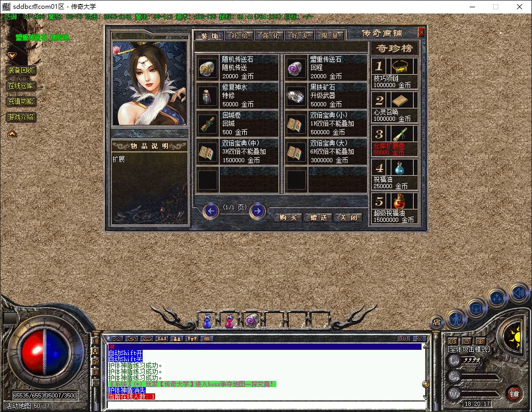Pick the 祝福油 blue potion in ranking
The image size is (532, 412).
401,167
